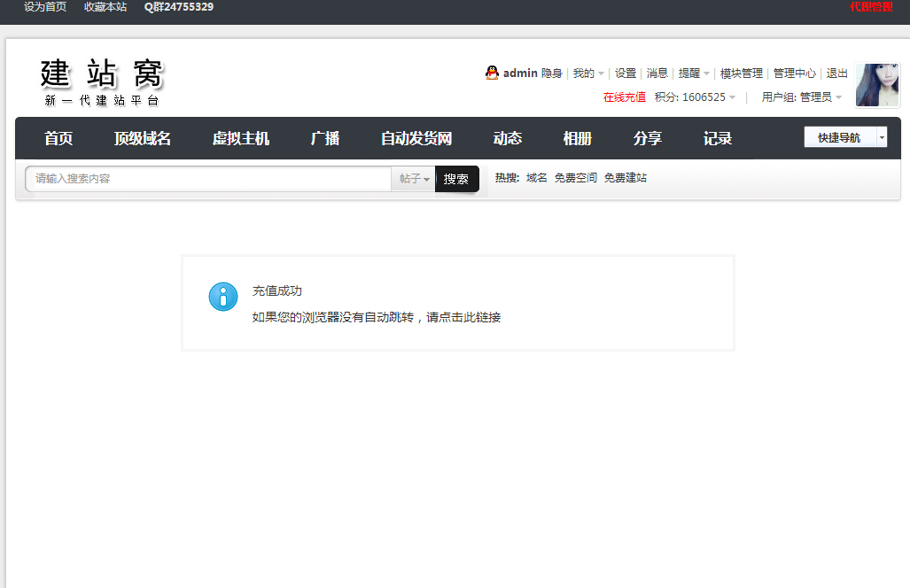
Task: Go to the 自动发货网 menu item
Action: coord(416,138)
